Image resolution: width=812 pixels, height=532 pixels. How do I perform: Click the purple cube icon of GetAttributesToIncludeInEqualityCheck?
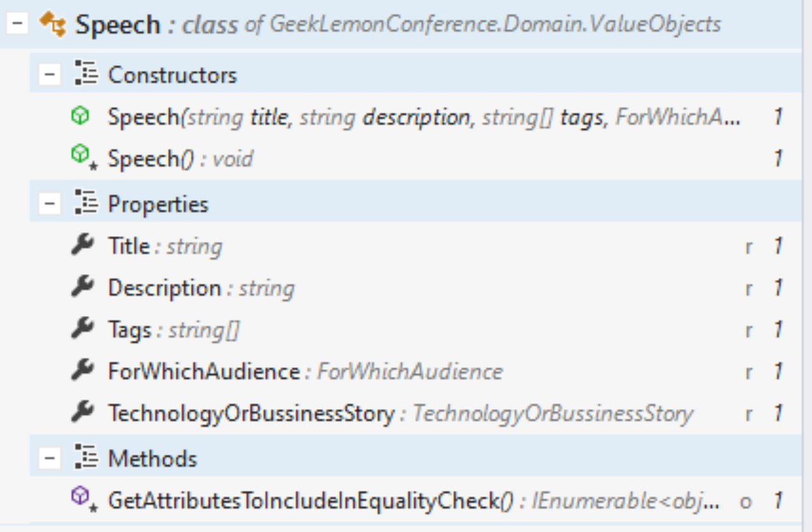tap(83, 499)
